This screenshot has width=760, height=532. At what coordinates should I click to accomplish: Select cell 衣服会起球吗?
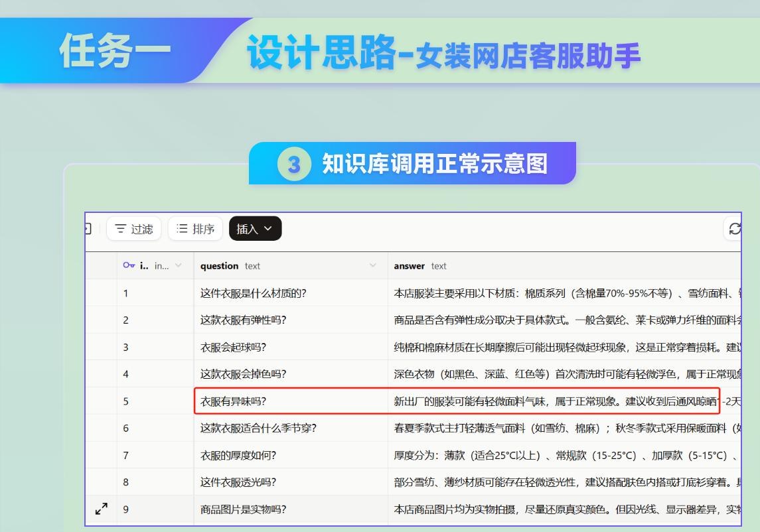pyautogui.click(x=291, y=347)
